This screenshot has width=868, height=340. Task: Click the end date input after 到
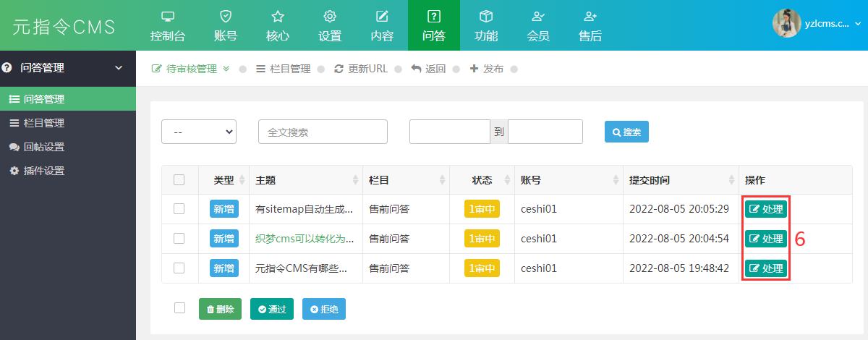545,132
